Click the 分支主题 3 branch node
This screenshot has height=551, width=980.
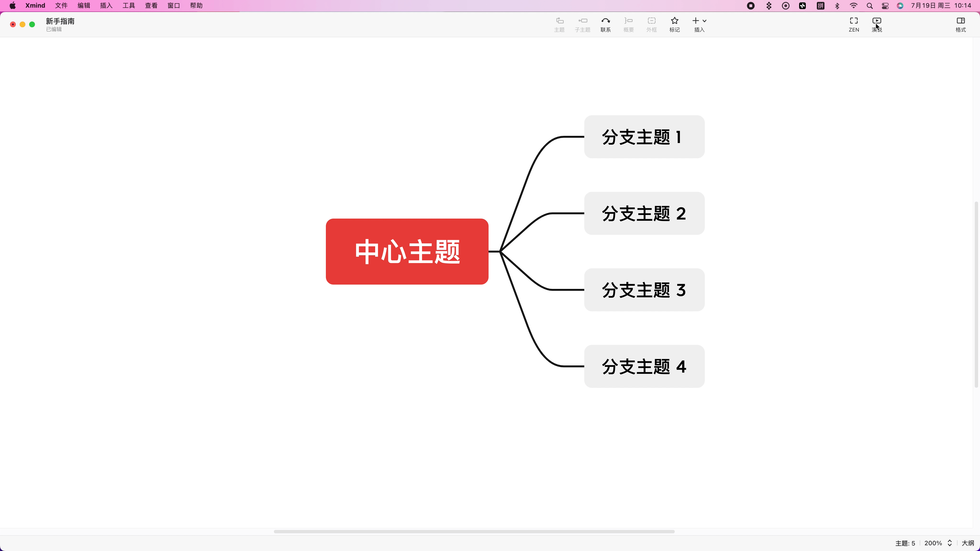(644, 290)
